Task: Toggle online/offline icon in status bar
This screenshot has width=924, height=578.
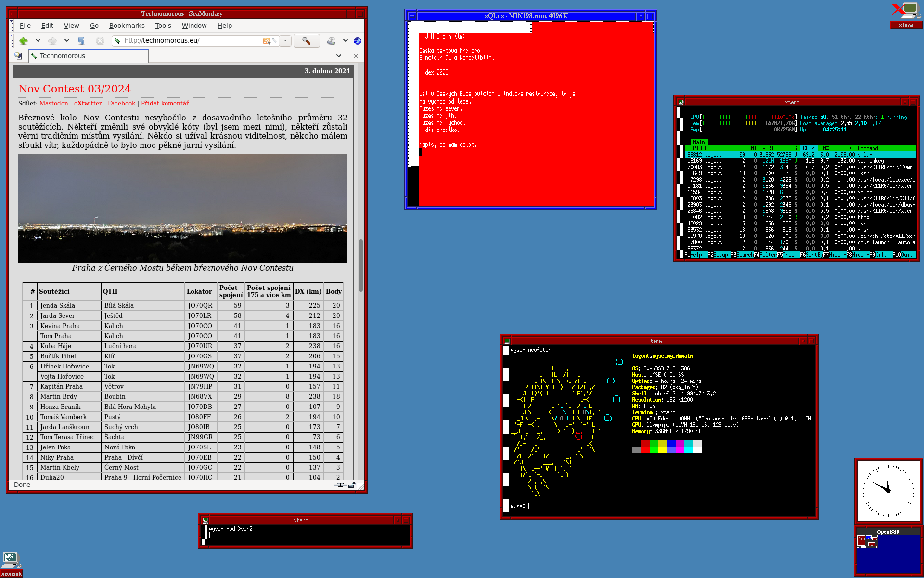Action: [x=340, y=485]
